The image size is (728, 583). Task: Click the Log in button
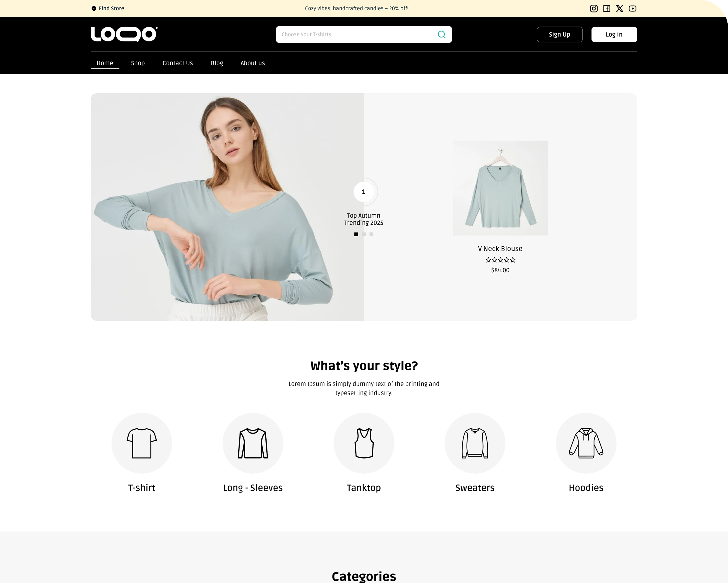(x=614, y=34)
